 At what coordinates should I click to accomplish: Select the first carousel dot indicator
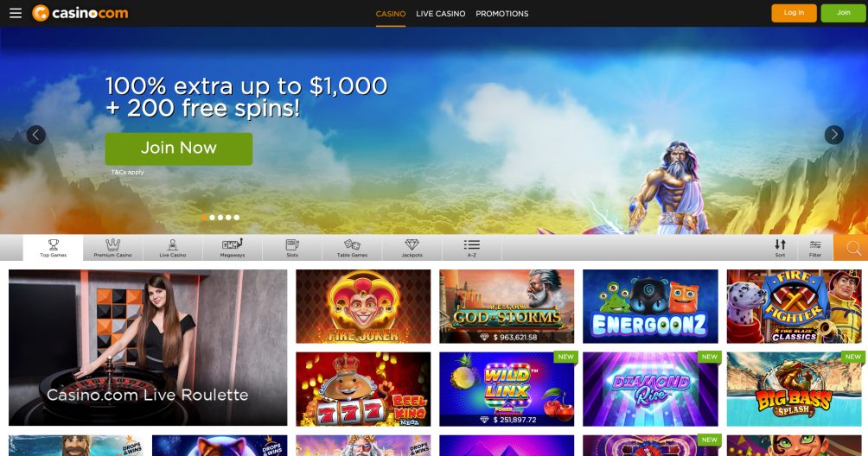204,218
